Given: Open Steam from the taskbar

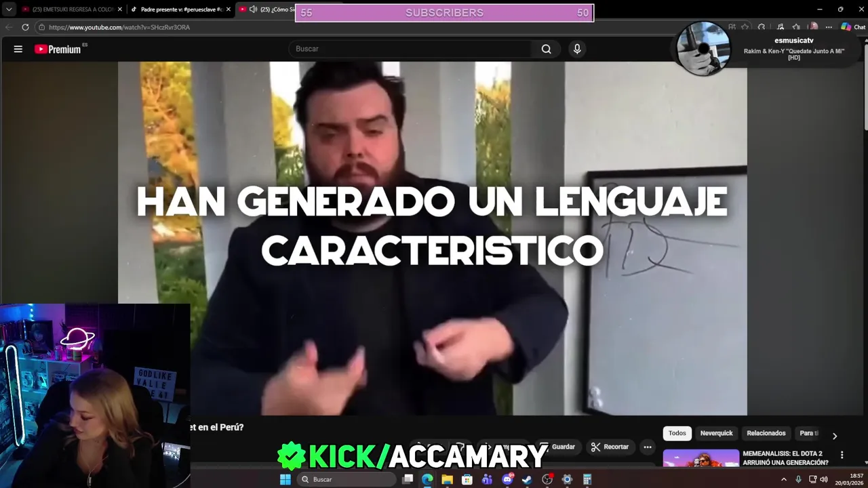Looking at the screenshot, I should (527, 479).
